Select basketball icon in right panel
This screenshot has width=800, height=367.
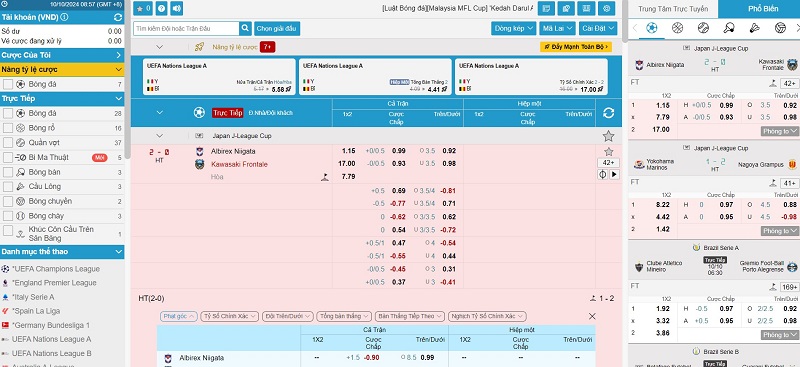pyautogui.click(x=677, y=28)
